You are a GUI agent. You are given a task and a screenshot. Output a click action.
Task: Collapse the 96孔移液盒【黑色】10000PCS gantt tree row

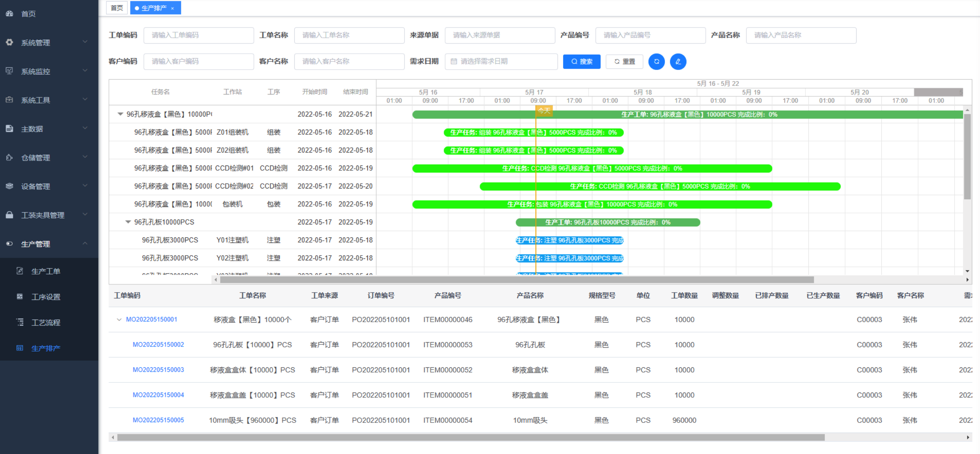click(x=120, y=114)
